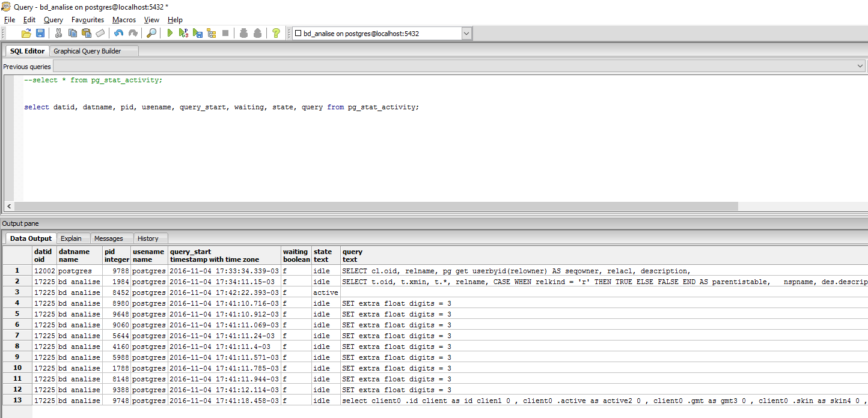Save the current query
This screenshot has height=418, width=868.
40,33
